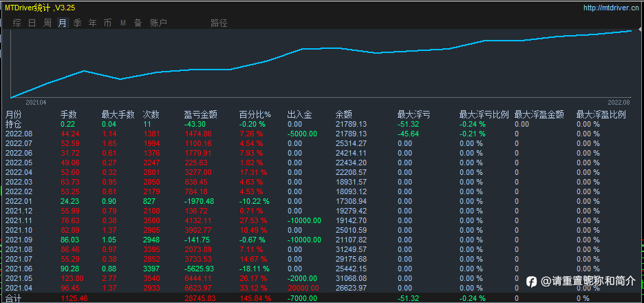The width and height of the screenshot is (644, 303).
Task: Select the 币 currency tab
Action: point(107,23)
